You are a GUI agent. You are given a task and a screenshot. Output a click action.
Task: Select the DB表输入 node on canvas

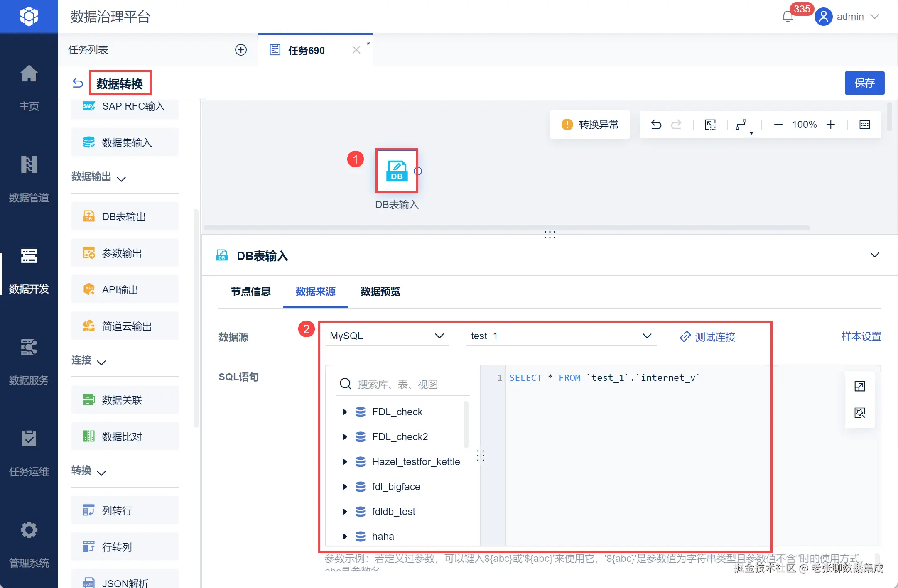(x=397, y=171)
